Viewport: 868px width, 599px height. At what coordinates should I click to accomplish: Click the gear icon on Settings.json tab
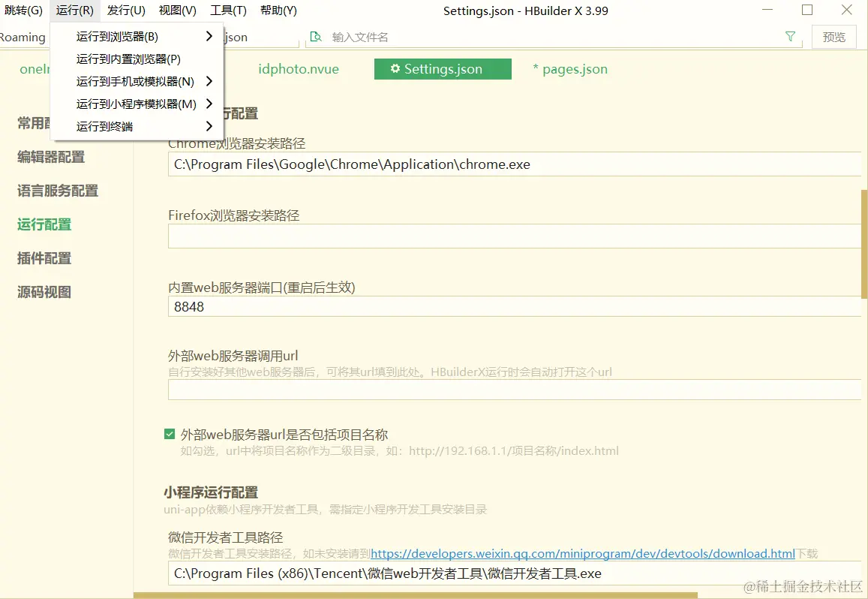[395, 69]
